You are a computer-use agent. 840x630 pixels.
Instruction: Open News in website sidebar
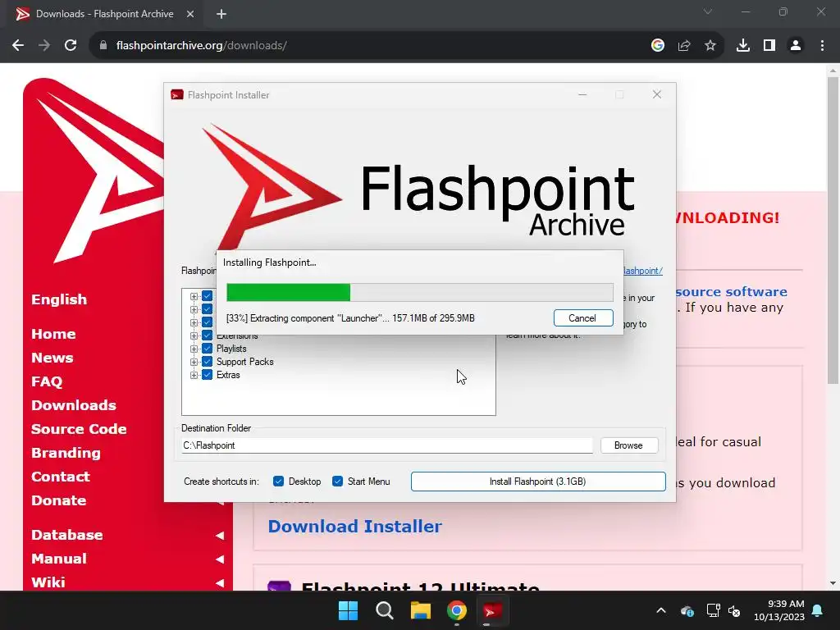click(52, 358)
